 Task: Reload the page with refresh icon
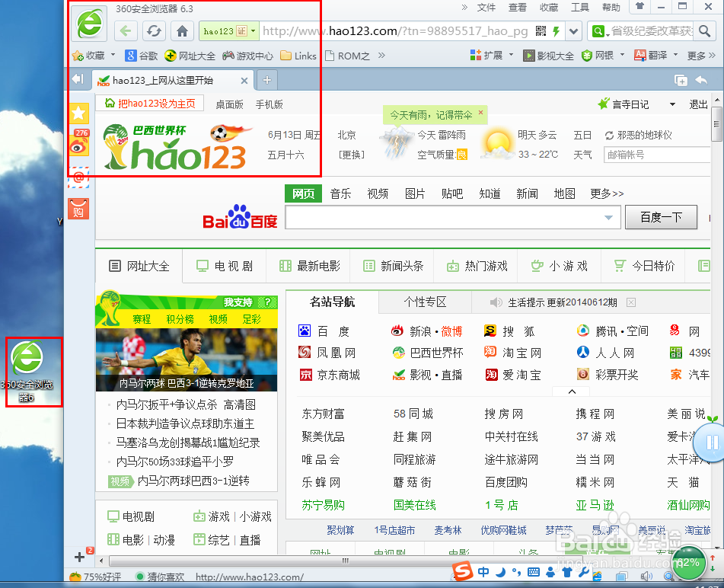[154, 31]
